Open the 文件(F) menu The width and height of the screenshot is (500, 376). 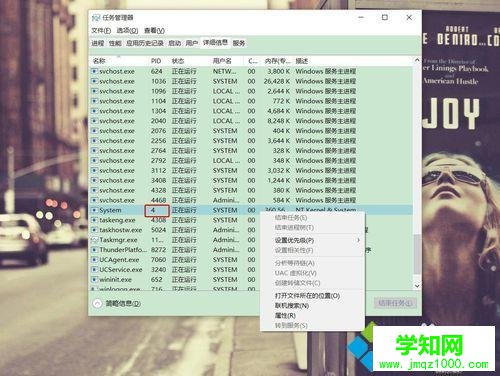[101, 31]
